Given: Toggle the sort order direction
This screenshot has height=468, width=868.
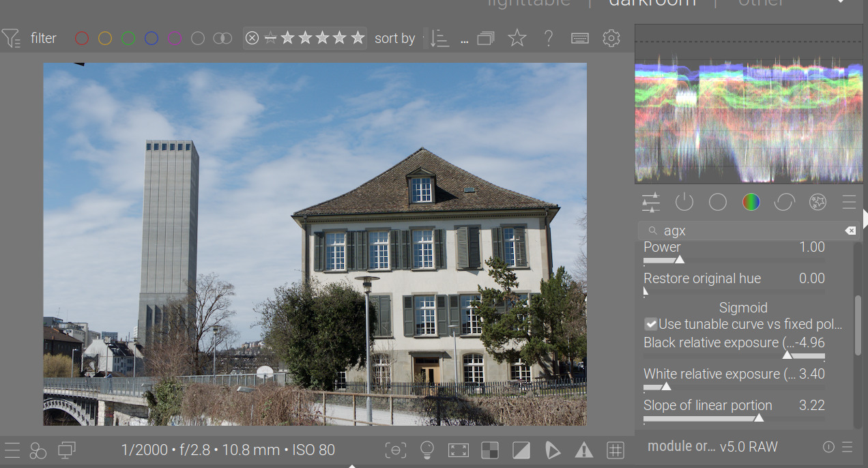Looking at the screenshot, I should pos(440,39).
